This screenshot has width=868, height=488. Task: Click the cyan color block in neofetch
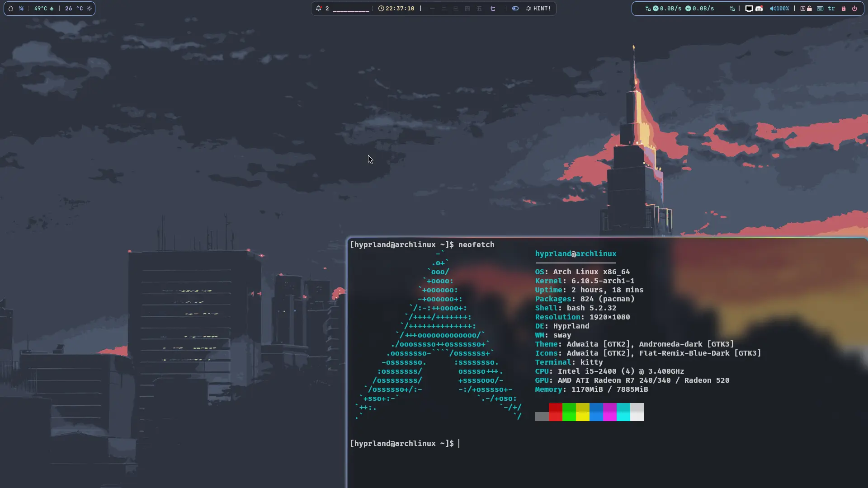click(623, 412)
